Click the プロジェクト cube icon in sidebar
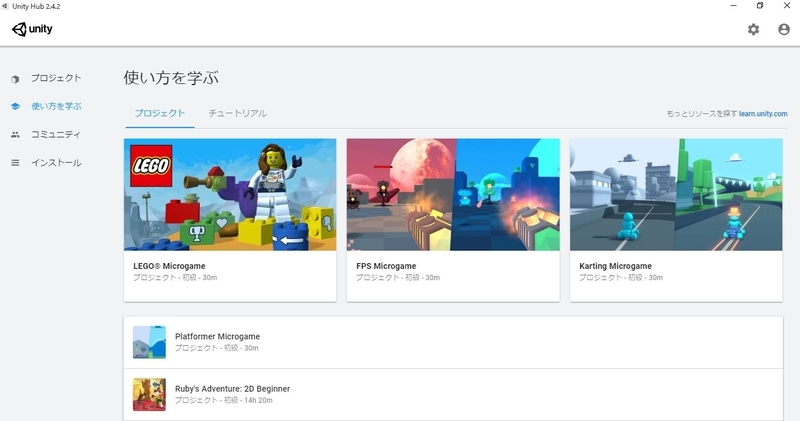Viewport: 800px width, 421px height. pyautogui.click(x=15, y=79)
